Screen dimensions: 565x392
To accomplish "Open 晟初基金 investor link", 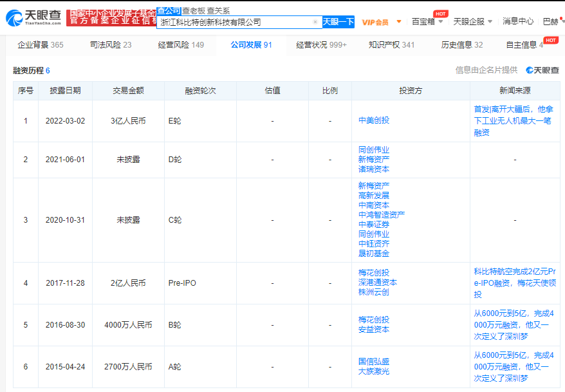I will click(374, 254).
